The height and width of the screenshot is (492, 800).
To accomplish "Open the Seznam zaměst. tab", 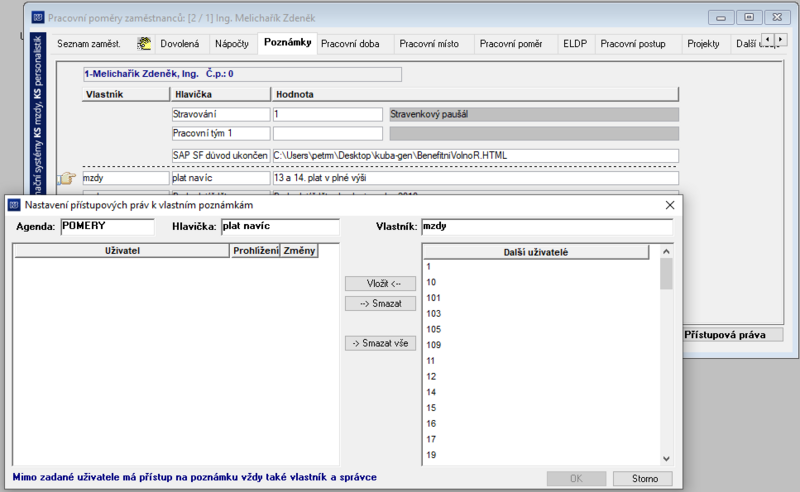I will [89, 44].
